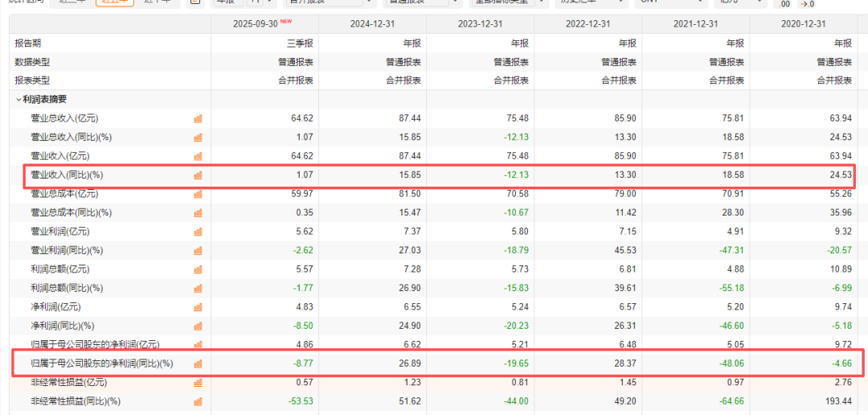
Task: Select the 2023-12-31 column header
Action: pos(481,24)
